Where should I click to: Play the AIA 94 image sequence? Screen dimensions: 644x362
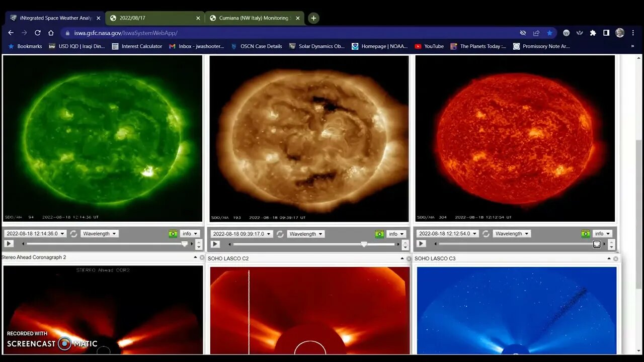coord(9,244)
